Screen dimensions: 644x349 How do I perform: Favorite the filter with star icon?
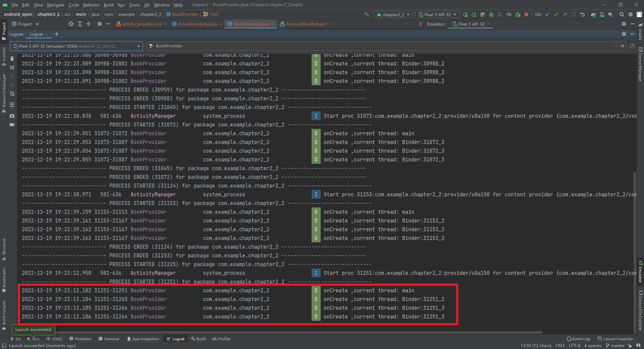pos(623,46)
